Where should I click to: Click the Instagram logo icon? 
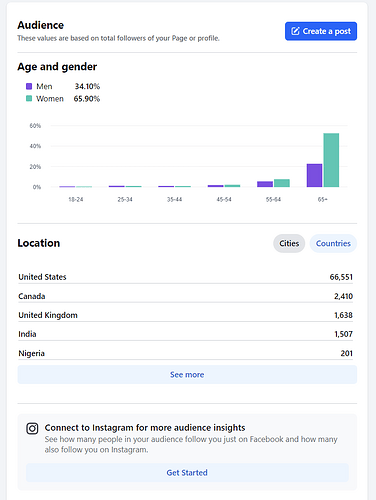[x=32, y=428]
